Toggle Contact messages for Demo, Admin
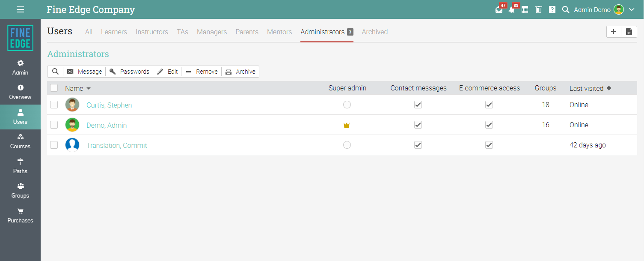This screenshot has width=644, height=261. [418, 125]
